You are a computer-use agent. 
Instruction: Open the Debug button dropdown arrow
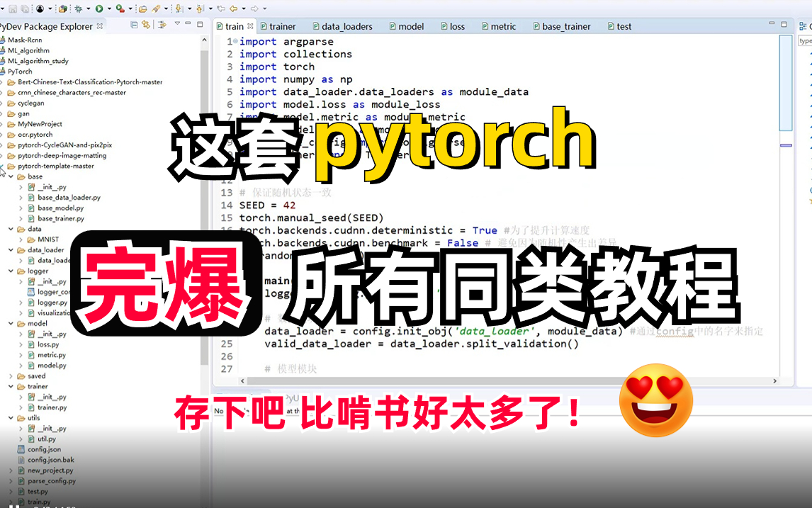pyautogui.click(x=88, y=9)
